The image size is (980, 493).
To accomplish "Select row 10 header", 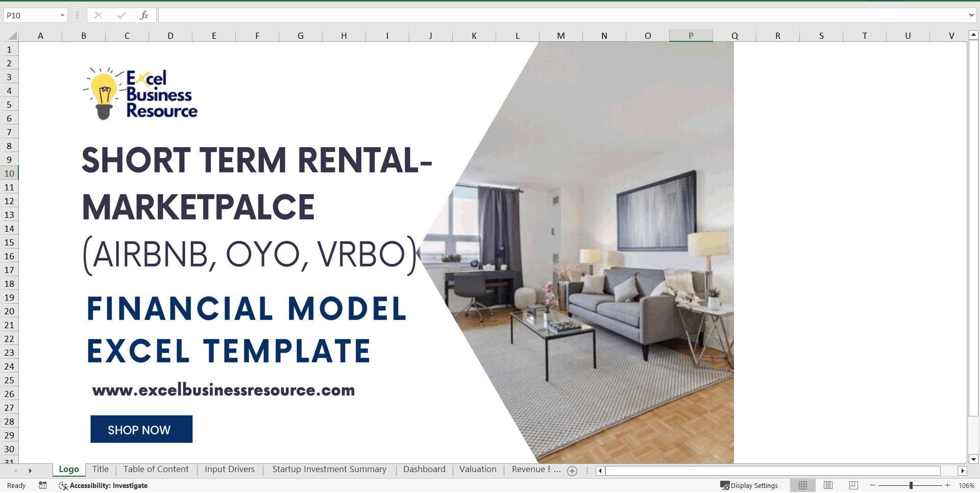I will [x=9, y=174].
